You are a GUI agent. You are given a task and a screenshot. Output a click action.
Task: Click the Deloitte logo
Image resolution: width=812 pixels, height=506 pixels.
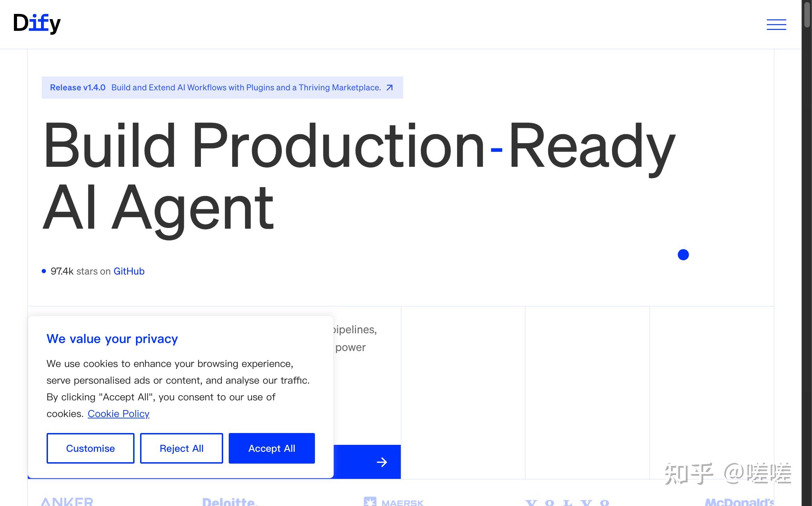229,502
